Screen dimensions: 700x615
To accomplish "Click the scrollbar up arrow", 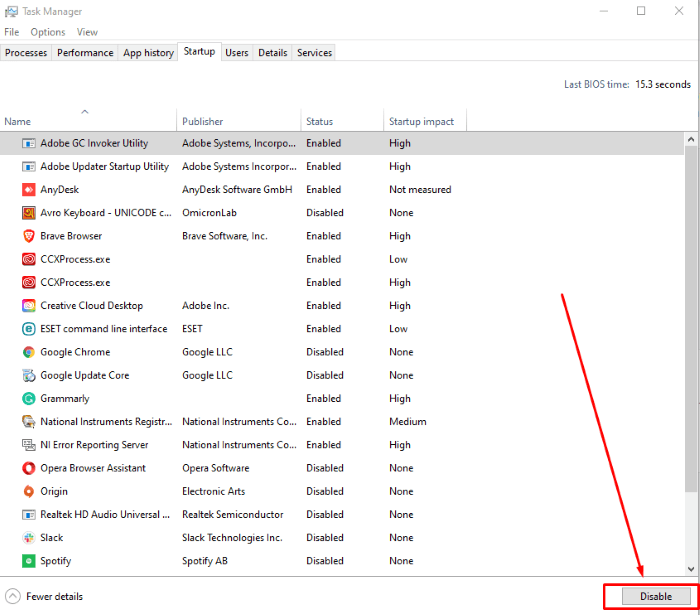I will click(x=691, y=140).
